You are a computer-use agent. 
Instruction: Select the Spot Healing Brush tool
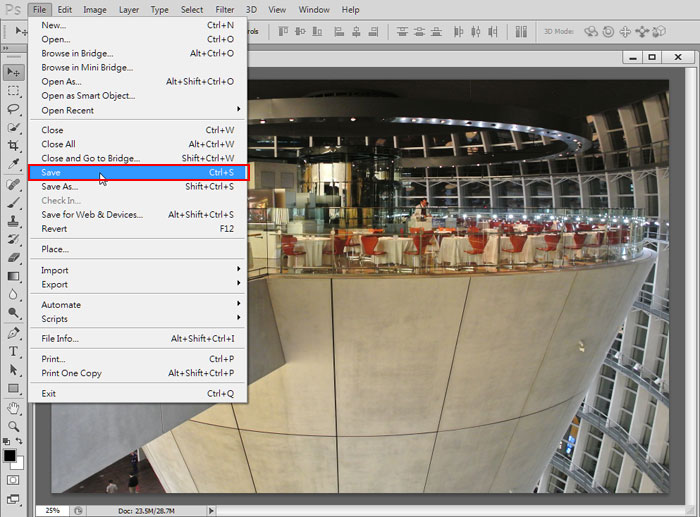[x=13, y=184]
